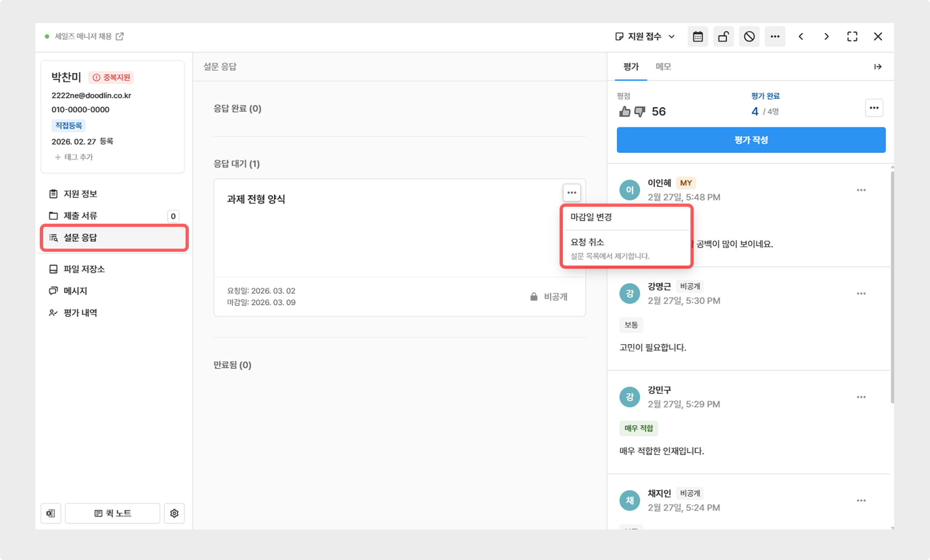
Task: Open options for 이인혜's evaluation
Action: pyautogui.click(x=861, y=190)
